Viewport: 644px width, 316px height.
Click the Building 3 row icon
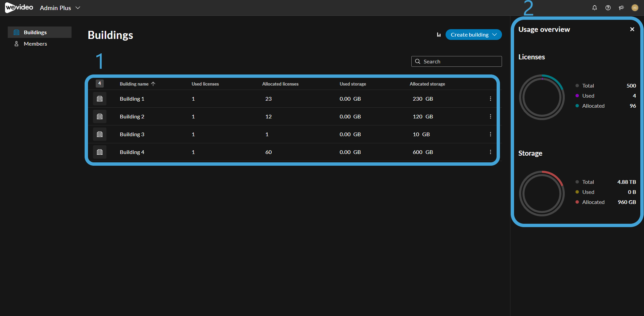click(x=100, y=134)
